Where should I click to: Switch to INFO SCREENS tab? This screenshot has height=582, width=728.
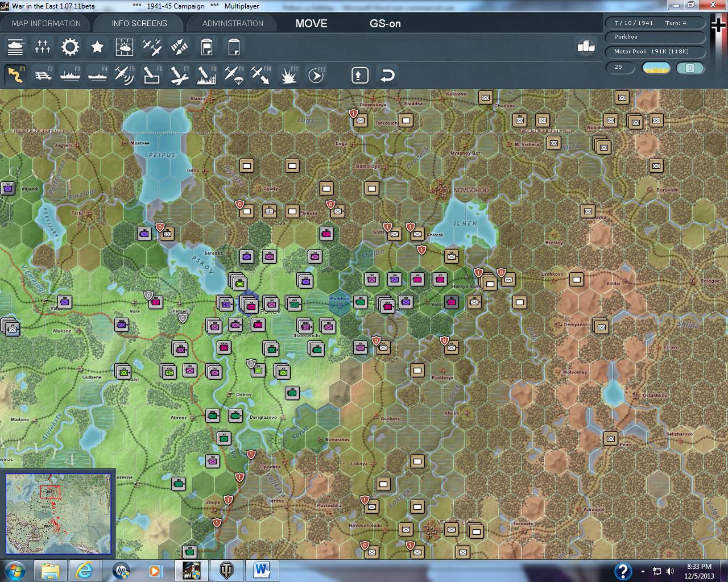coord(139,23)
